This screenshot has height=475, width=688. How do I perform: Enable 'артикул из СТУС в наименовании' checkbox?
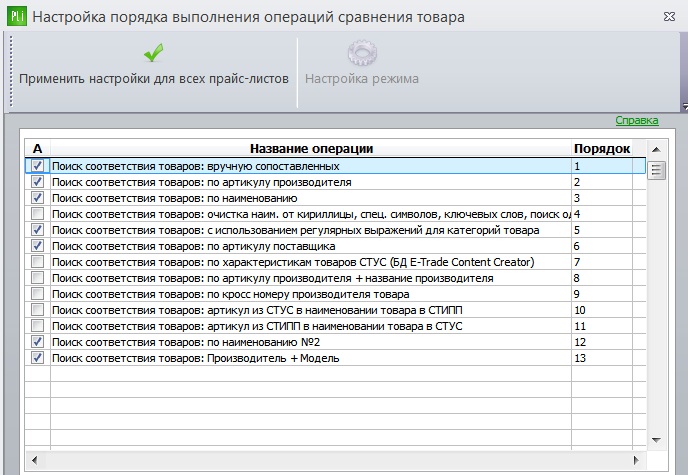point(38,310)
